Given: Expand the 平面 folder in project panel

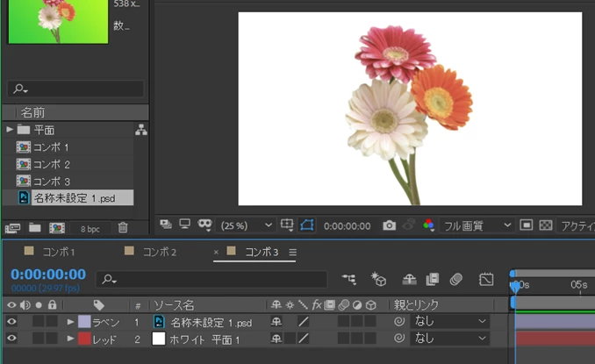Looking at the screenshot, I should point(10,130).
